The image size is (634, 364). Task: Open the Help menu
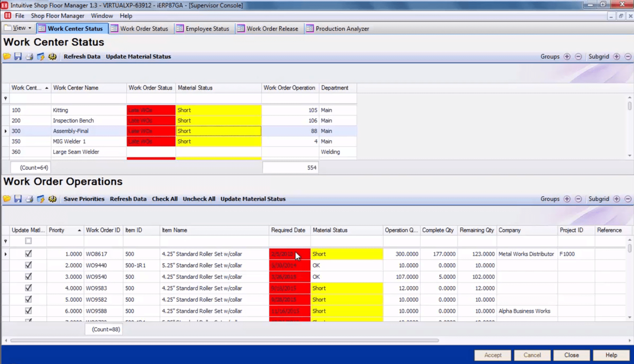click(126, 16)
